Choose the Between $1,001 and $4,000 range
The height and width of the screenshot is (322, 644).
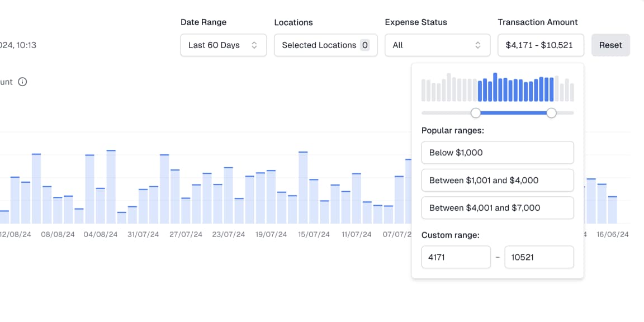pyautogui.click(x=497, y=180)
